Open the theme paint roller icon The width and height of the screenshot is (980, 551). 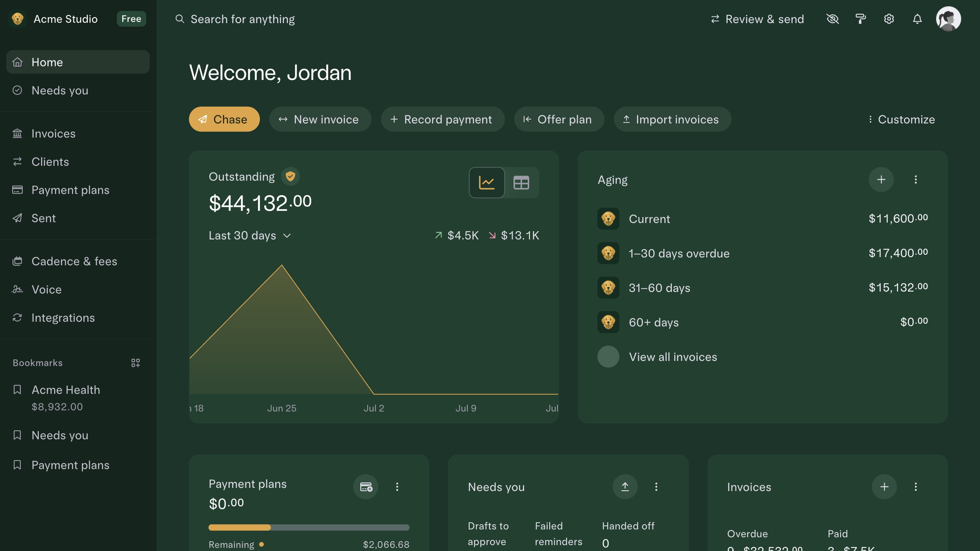pos(860,19)
